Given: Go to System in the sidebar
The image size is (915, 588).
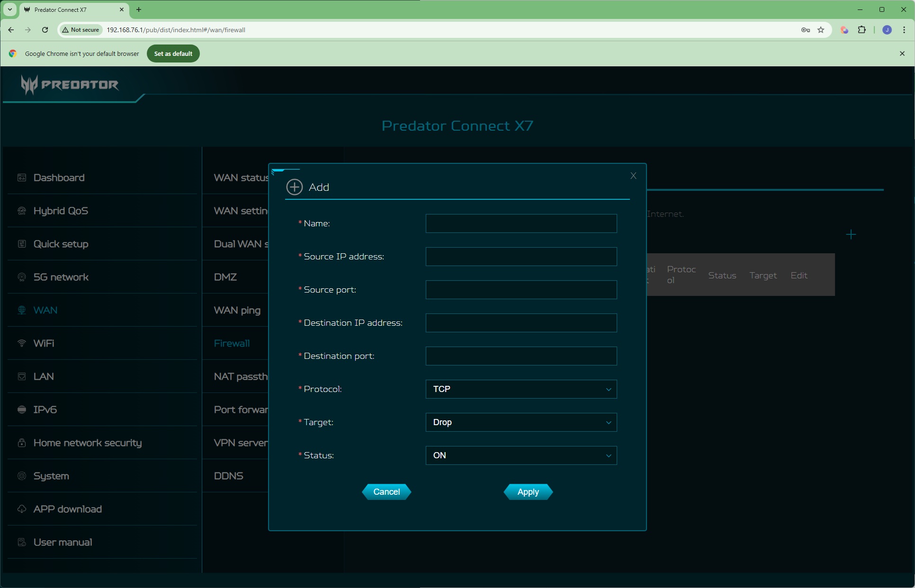Looking at the screenshot, I should [51, 476].
